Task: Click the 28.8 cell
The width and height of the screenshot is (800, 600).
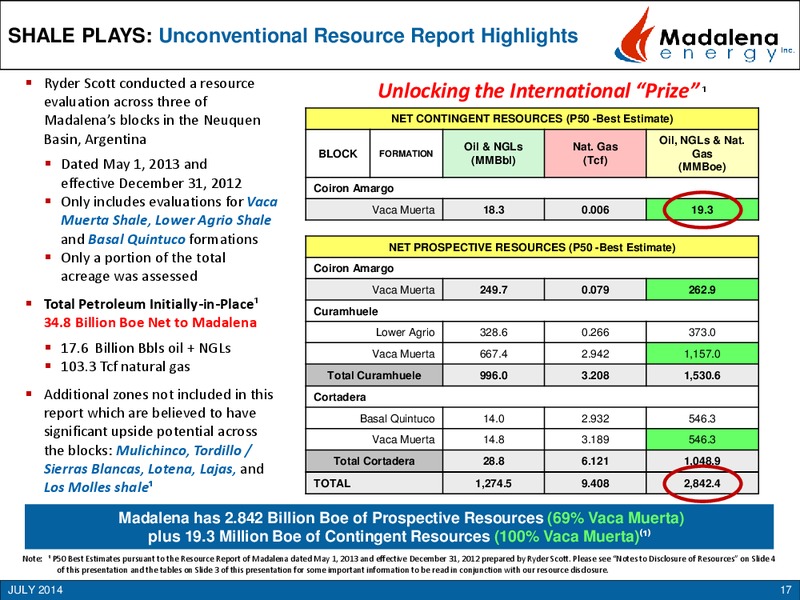Action: pyautogui.click(x=493, y=461)
